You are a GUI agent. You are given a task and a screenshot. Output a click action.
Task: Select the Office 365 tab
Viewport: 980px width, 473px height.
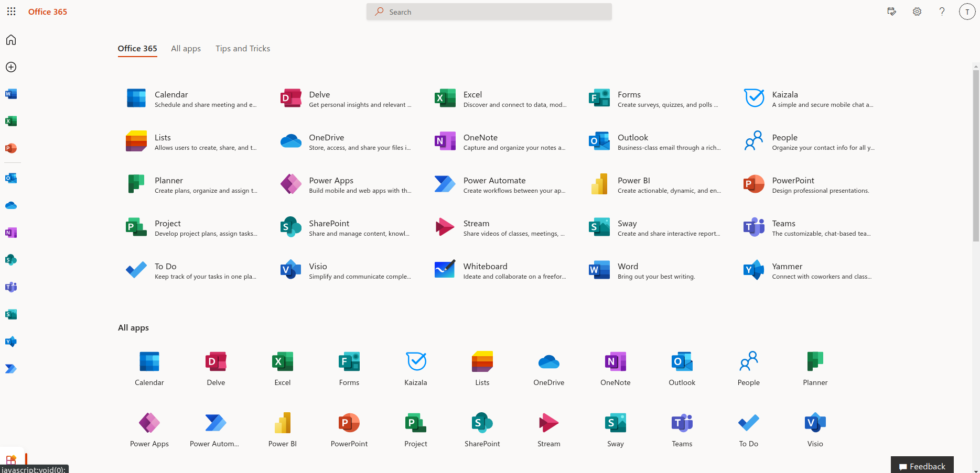[137, 49]
